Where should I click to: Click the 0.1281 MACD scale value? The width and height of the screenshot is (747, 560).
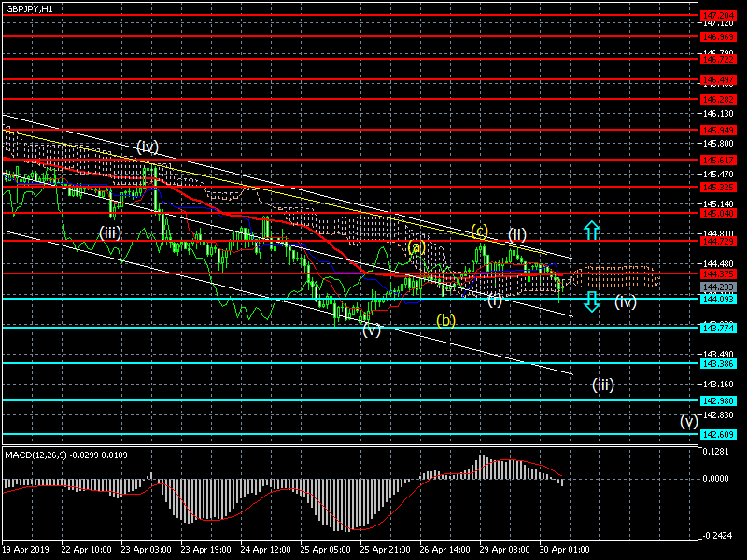pos(715,451)
